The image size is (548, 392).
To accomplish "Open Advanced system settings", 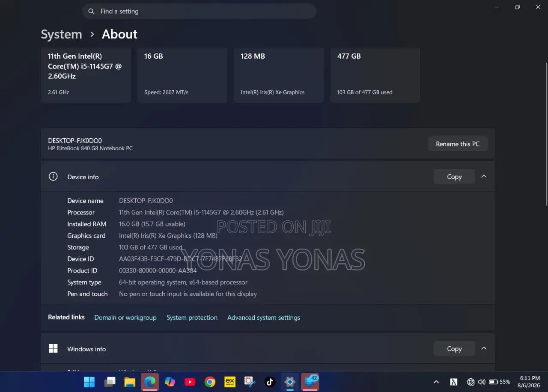I will coord(264,318).
